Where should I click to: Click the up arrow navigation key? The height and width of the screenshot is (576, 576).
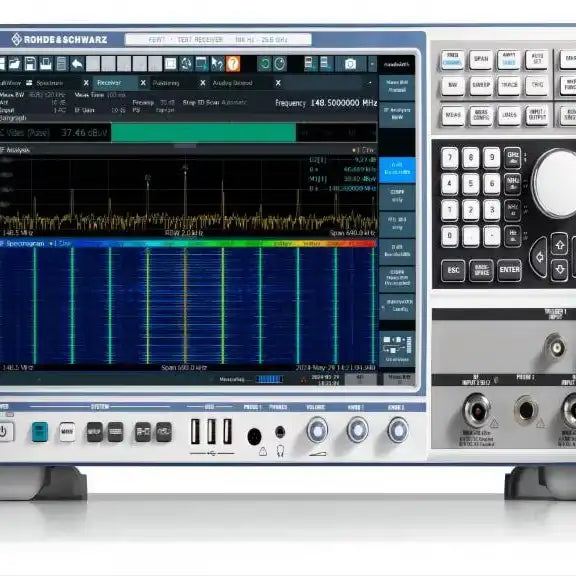click(x=559, y=244)
